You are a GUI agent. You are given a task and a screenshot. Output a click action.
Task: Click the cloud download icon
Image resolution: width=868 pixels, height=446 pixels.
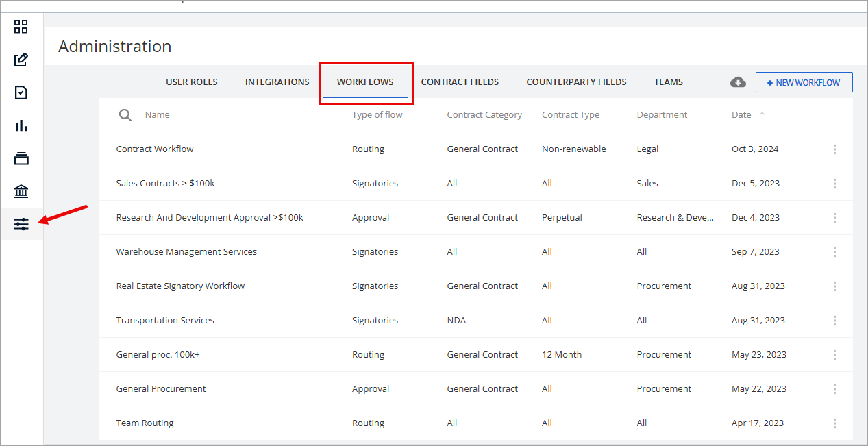(738, 82)
